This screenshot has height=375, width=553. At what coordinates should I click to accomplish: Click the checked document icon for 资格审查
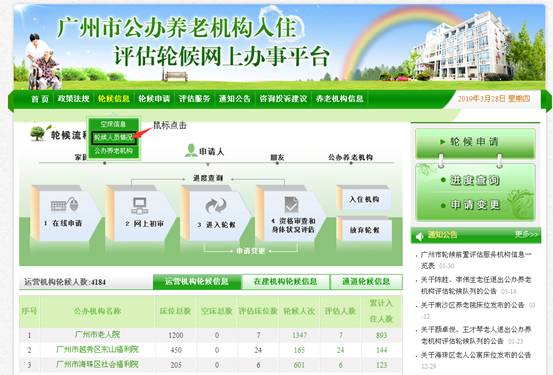pyautogui.click(x=291, y=205)
